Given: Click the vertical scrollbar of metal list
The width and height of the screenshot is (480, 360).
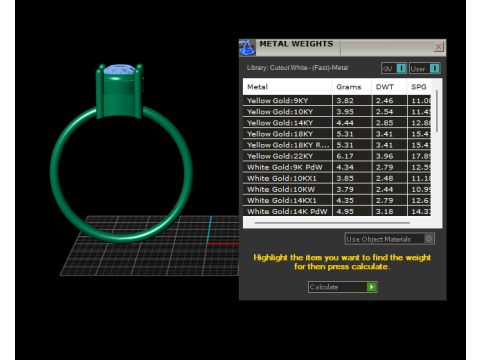Looking at the screenshot, I should (437, 111).
